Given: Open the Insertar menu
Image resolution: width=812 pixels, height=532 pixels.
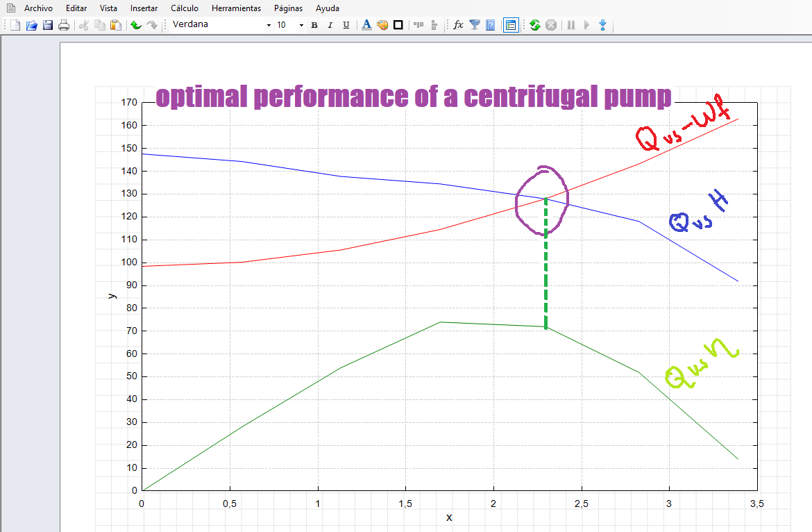Looking at the screenshot, I should tap(144, 8).
